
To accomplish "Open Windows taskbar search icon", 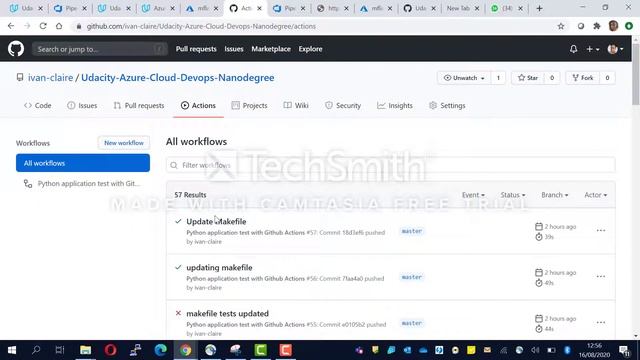I will 36,350.
